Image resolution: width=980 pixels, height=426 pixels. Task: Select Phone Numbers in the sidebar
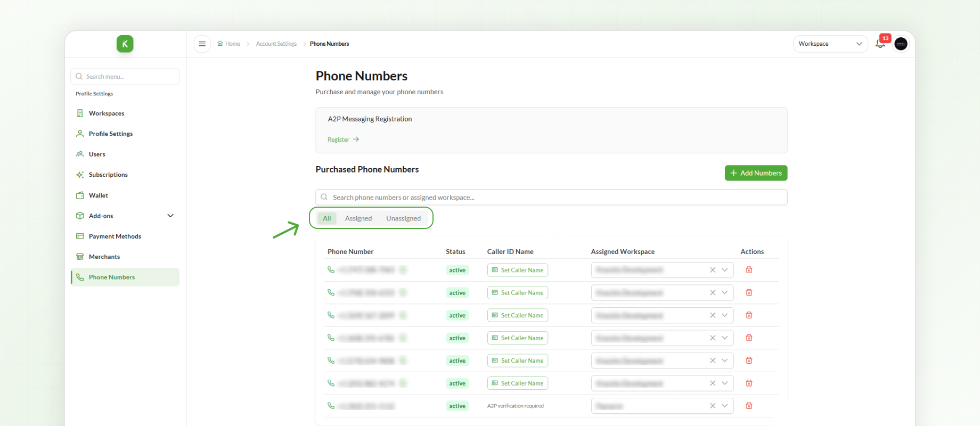[x=125, y=277]
